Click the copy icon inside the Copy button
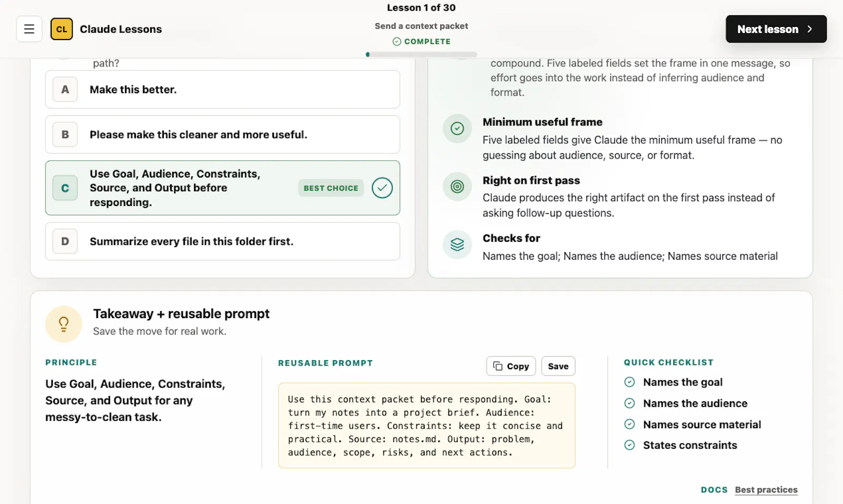This screenshot has height=504, width=843. [x=497, y=366]
